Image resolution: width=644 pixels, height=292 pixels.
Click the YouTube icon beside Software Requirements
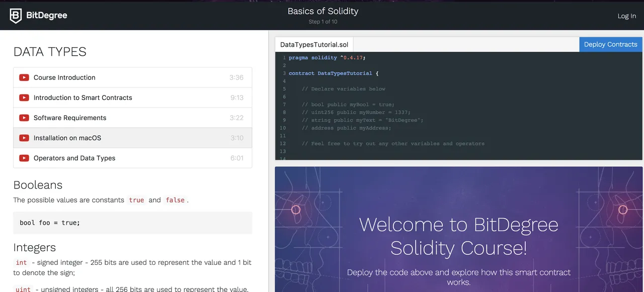pos(24,118)
